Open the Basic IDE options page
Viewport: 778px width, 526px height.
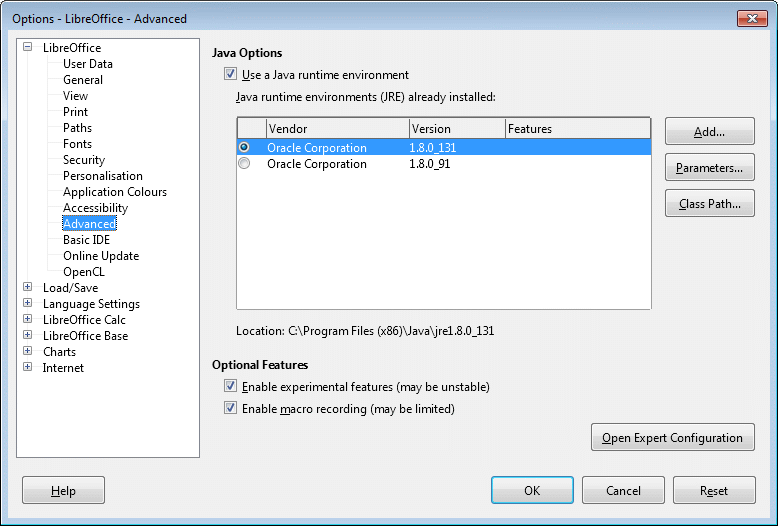(86, 240)
